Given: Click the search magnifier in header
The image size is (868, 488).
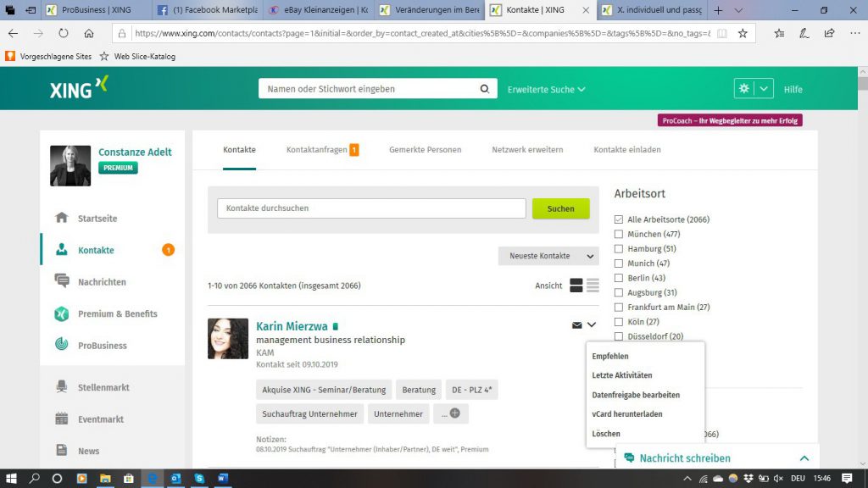Looking at the screenshot, I should [x=484, y=88].
